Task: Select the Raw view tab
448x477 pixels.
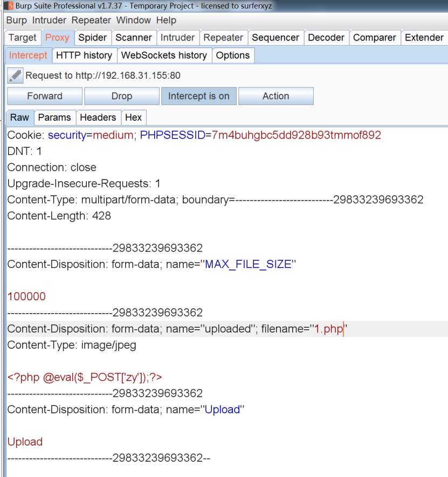Action: click(20, 117)
